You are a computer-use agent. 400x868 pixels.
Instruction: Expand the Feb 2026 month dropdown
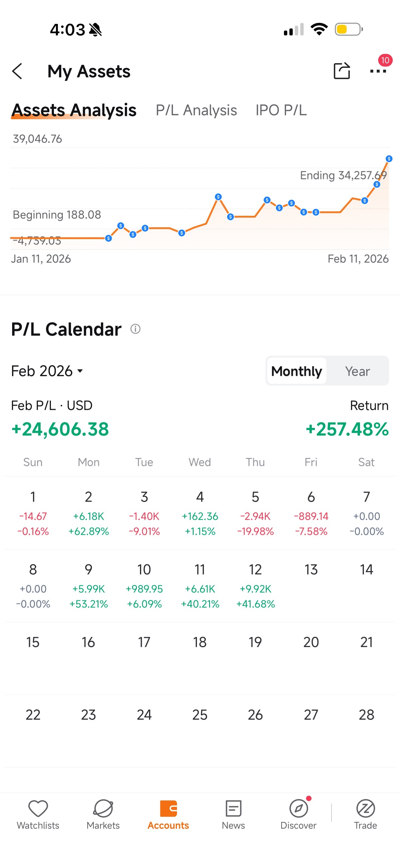point(47,371)
